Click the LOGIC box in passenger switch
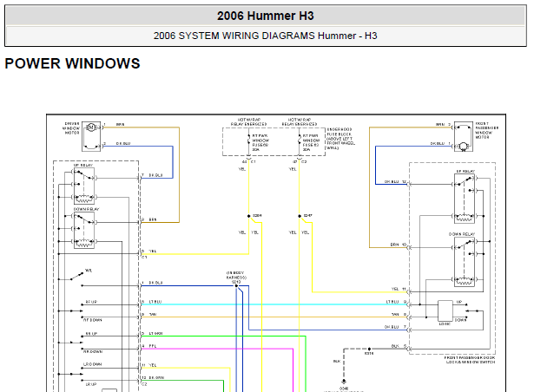This screenshot has width=534, height=392. tap(445, 311)
